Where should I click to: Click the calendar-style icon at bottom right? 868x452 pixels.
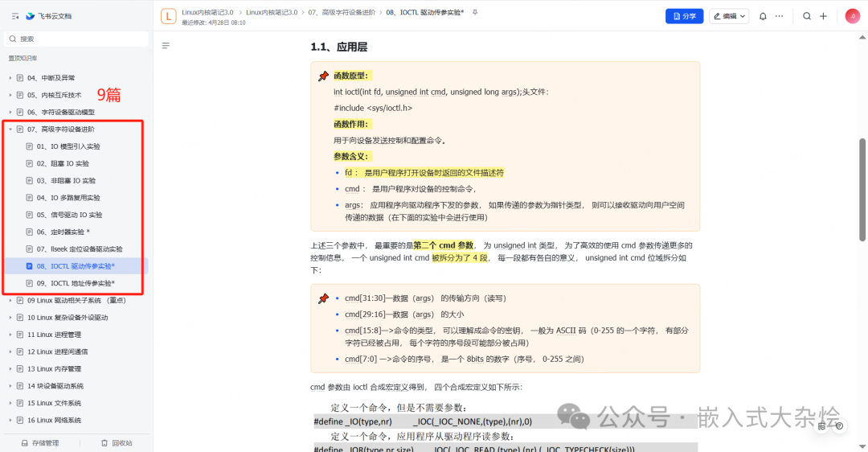(x=821, y=426)
